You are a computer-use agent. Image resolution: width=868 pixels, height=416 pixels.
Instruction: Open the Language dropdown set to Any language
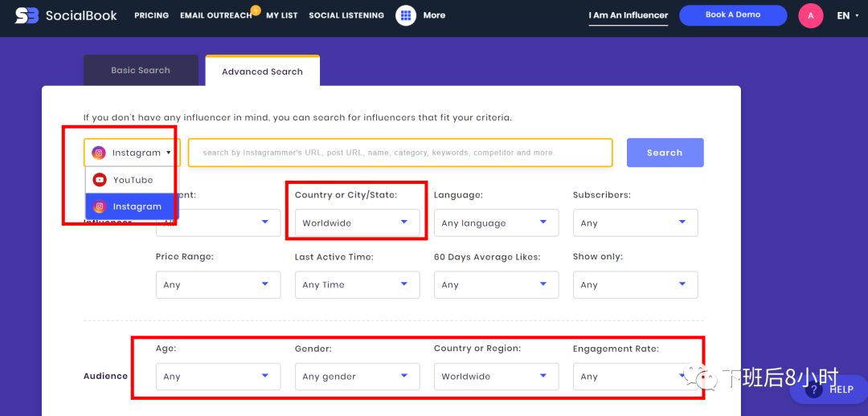[495, 223]
